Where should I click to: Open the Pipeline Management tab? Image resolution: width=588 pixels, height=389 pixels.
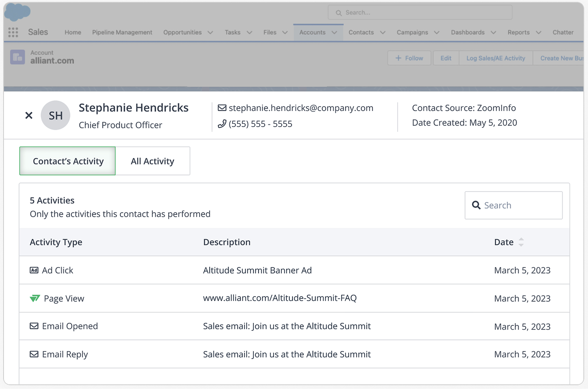[122, 32]
